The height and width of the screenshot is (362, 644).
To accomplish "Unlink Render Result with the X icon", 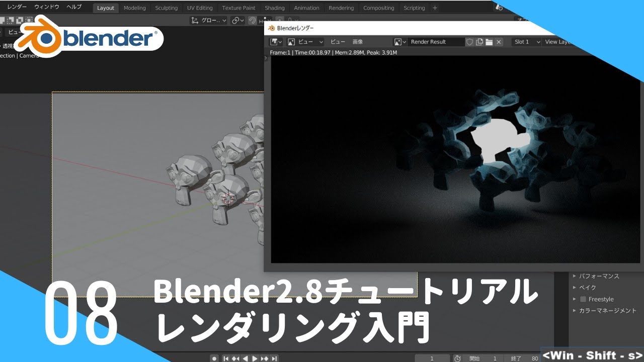I will coord(499,42).
